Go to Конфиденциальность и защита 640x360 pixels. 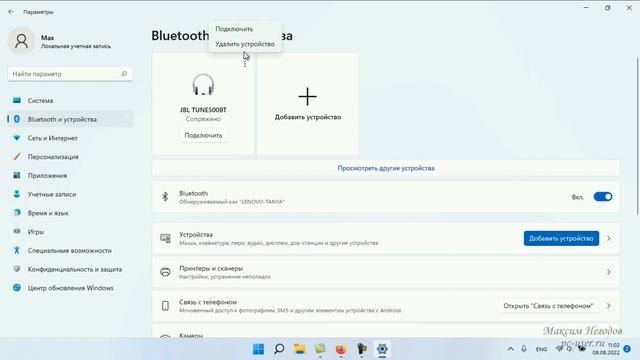click(x=70, y=269)
